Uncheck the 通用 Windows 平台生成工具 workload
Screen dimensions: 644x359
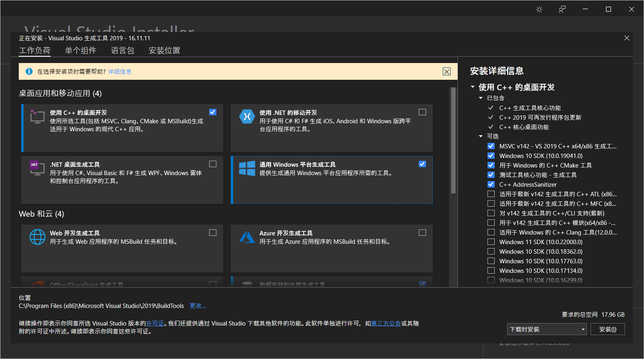(x=422, y=164)
